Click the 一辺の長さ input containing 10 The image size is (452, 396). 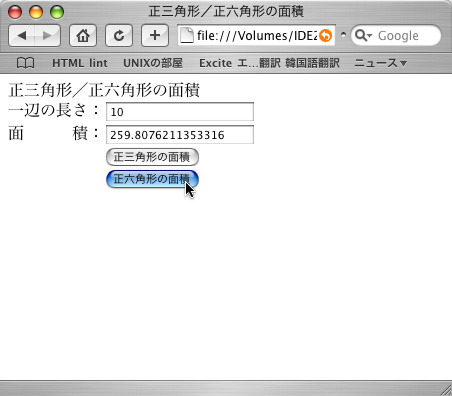click(x=180, y=112)
